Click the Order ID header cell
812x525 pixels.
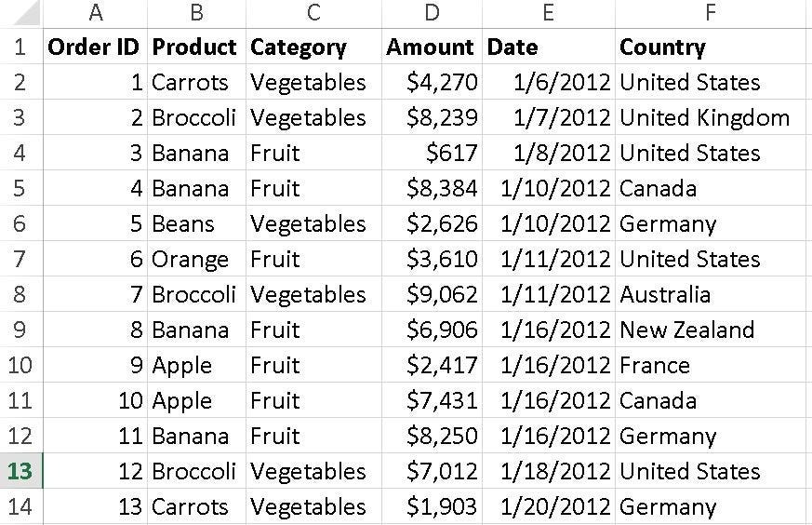click(94, 47)
